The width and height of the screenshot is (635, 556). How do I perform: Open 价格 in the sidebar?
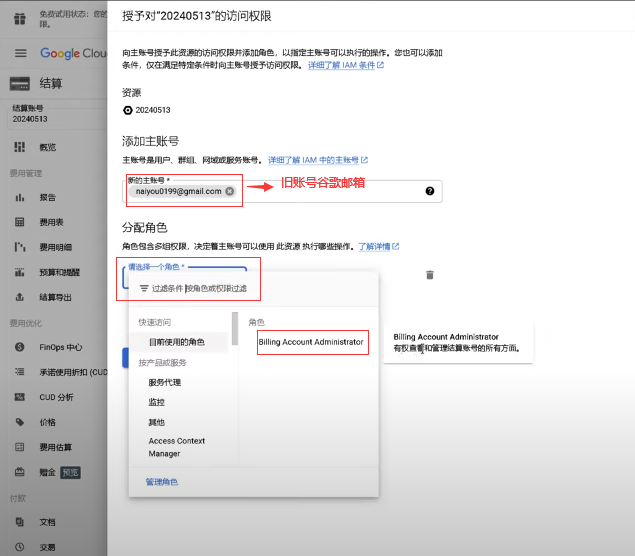[x=47, y=422]
